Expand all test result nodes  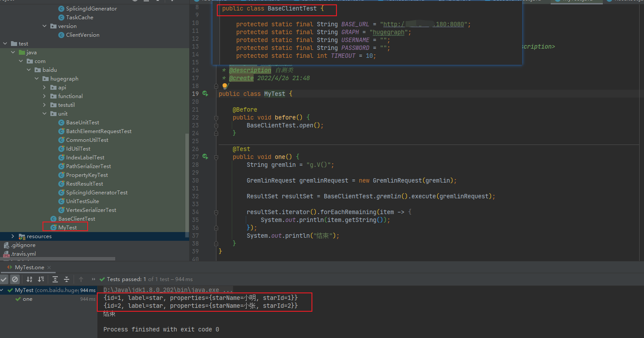[55, 279]
